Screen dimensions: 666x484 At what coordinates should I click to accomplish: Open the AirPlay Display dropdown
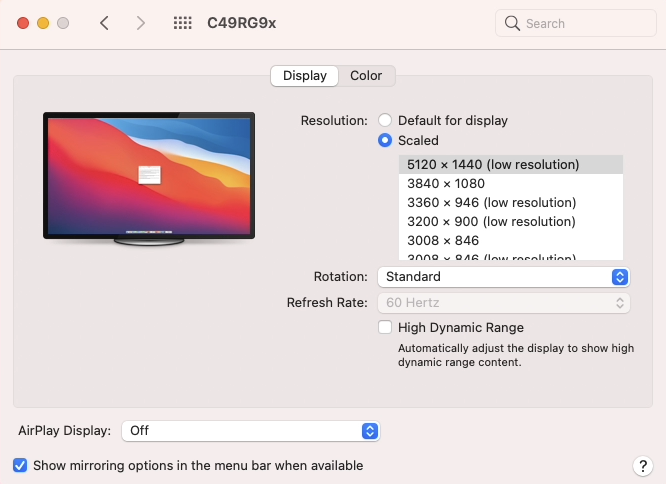(x=250, y=431)
